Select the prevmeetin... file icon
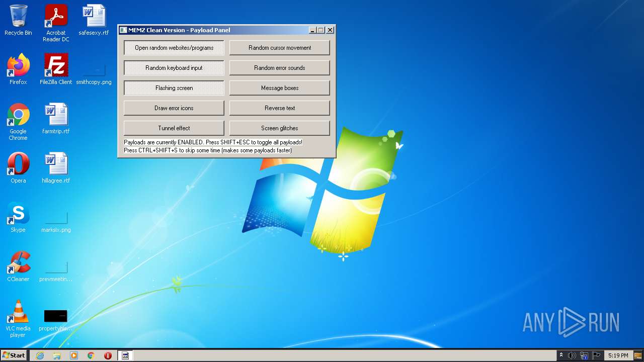The image size is (644, 362). pyautogui.click(x=56, y=271)
